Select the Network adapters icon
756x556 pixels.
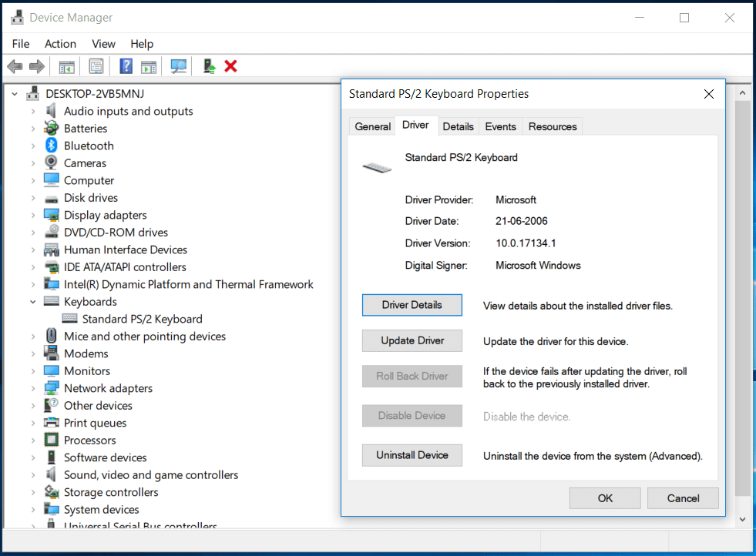pyautogui.click(x=51, y=388)
